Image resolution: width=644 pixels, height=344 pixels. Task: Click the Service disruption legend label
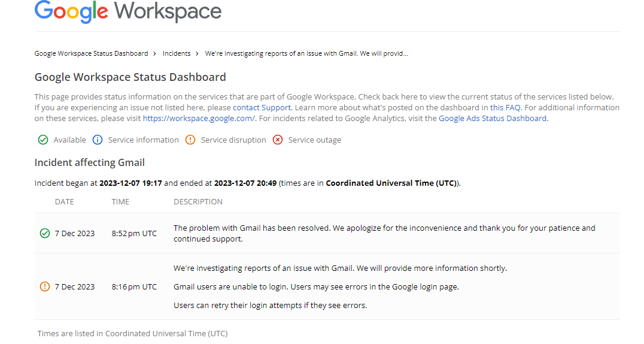click(x=233, y=140)
